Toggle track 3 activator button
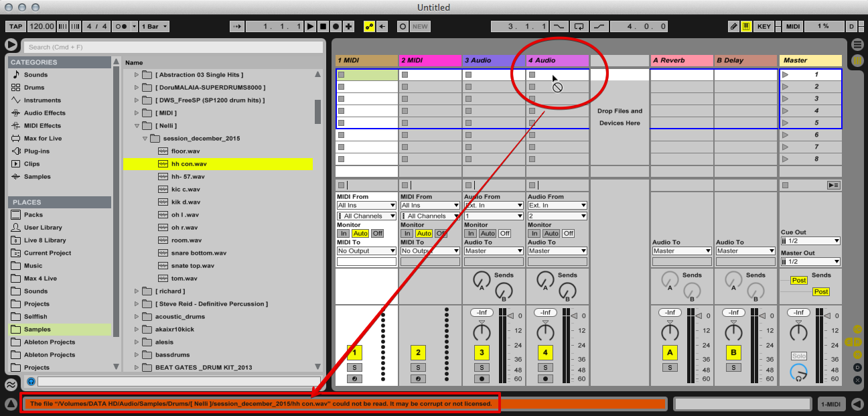Viewport: 868px width, 416px height. [482, 352]
